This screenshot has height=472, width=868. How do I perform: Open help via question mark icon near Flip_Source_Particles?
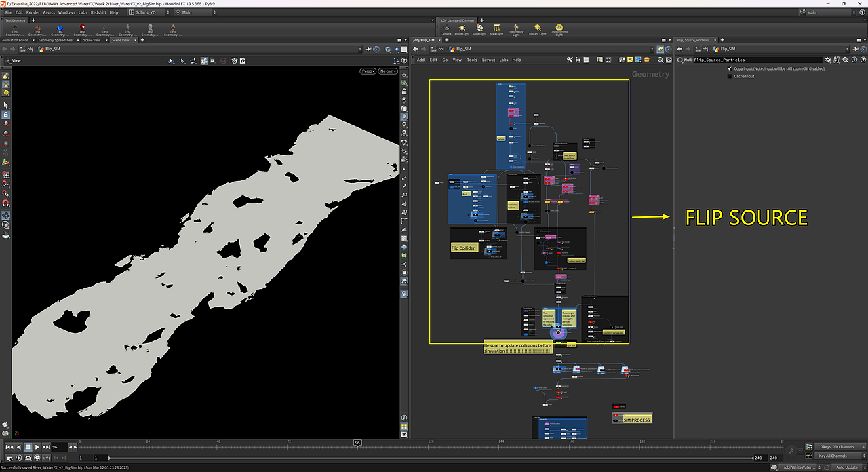coord(861,60)
